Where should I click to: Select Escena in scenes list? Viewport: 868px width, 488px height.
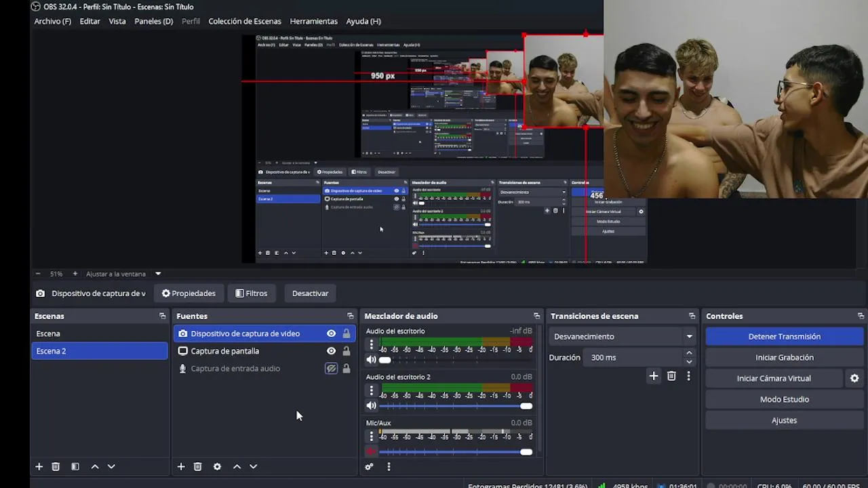pos(100,333)
